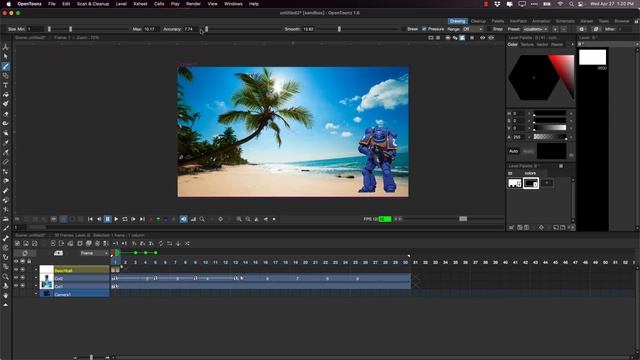Open the Frame dropdown in timeline header

[x=94, y=253]
